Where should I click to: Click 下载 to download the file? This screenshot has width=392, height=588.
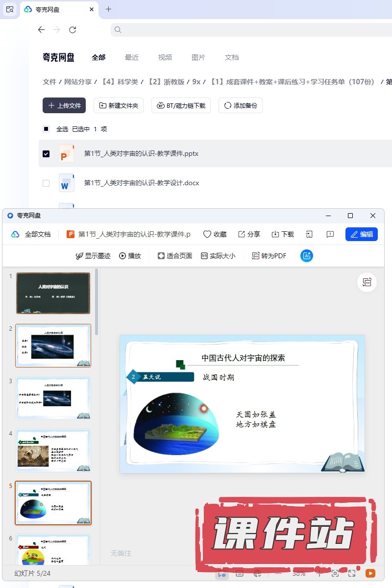(283, 234)
